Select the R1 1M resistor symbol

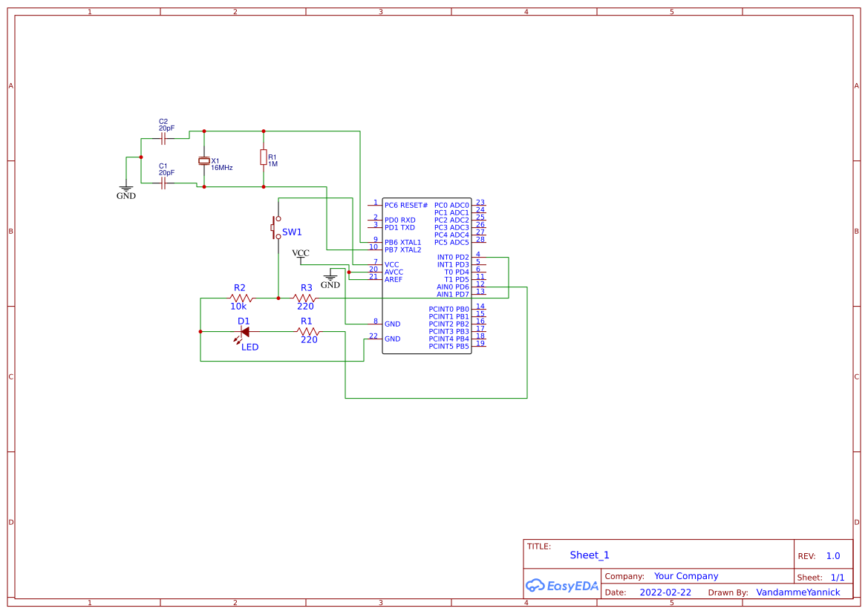click(x=265, y=158)
